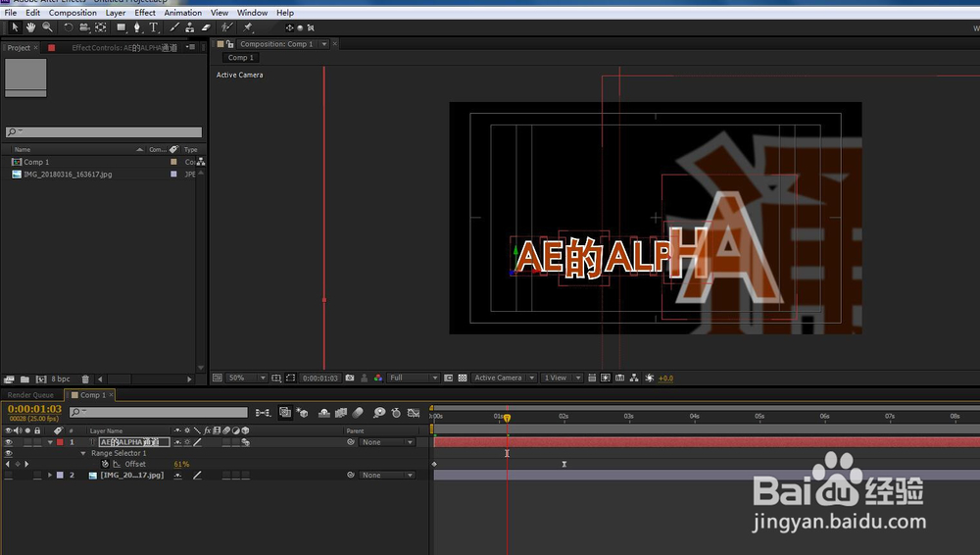The width and height of the screenshot is (980, 555).
Task: Open comp flowchart icon in viewer footer
Action: click(634, 378)
